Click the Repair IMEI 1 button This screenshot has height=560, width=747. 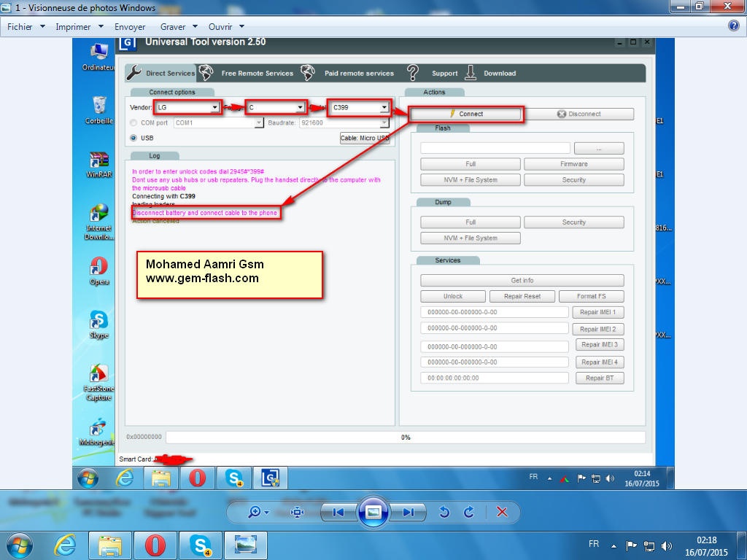click(598, 312)
